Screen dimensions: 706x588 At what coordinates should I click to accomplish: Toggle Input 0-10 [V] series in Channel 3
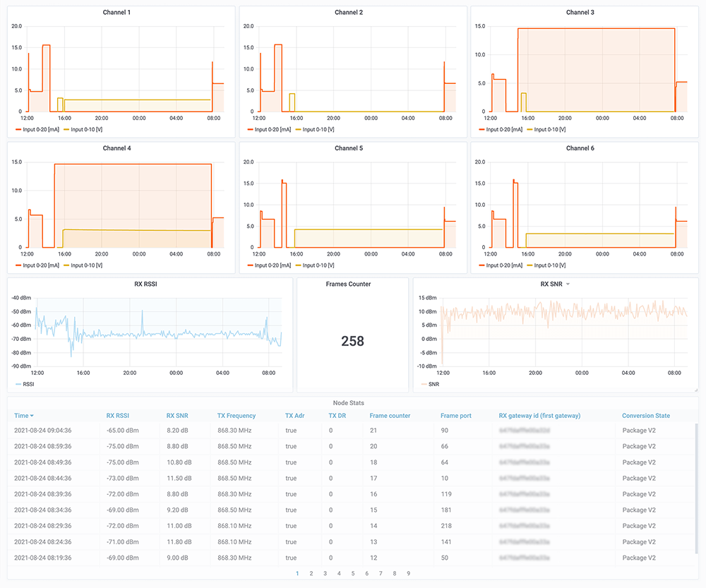click(x=546, y=130)
